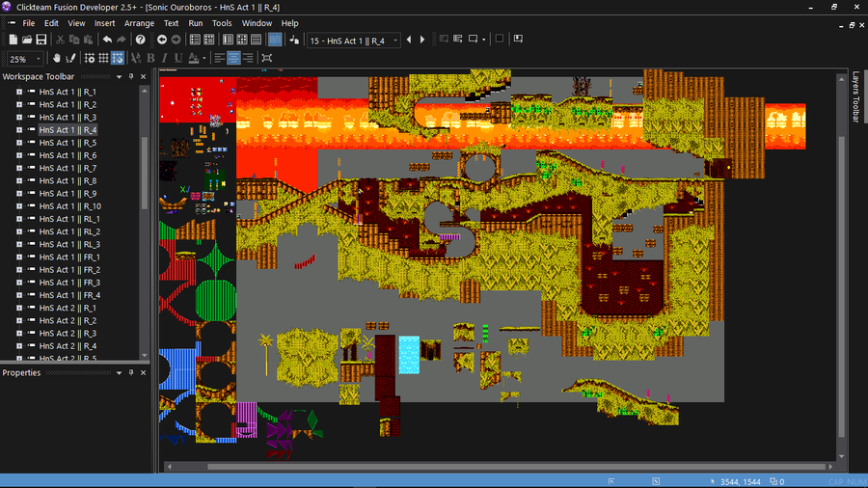Image resolution: width=868 pixels, height=488 pixels.
Task: Toggle center text alignment
Action: pos(233,58)
